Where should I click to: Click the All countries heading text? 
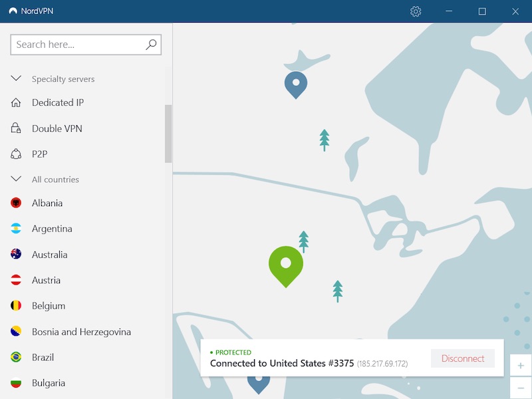(x=55, y=179)
